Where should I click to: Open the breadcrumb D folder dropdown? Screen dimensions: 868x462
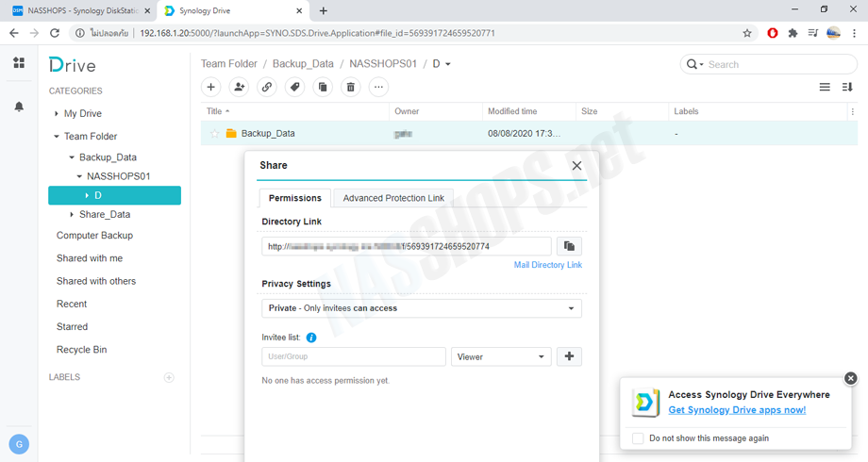pyautogui.click(x=448, y=64)
